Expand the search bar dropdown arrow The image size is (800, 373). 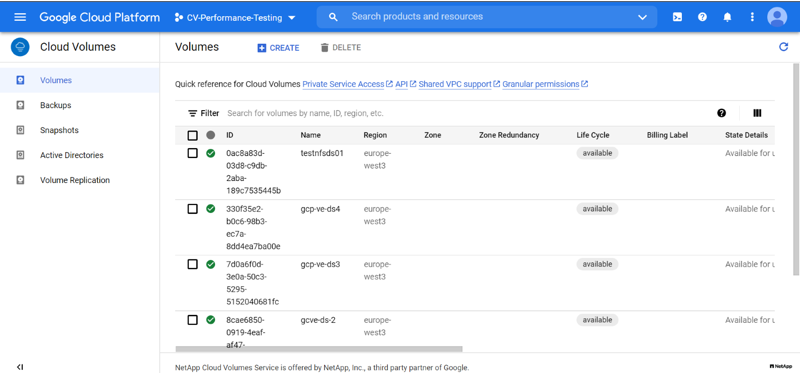[x=642, y=17]
